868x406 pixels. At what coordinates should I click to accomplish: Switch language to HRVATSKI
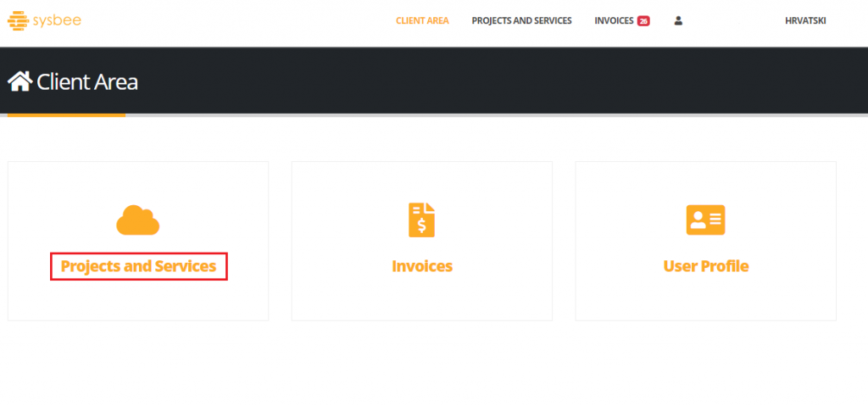[x=804, y=20]
